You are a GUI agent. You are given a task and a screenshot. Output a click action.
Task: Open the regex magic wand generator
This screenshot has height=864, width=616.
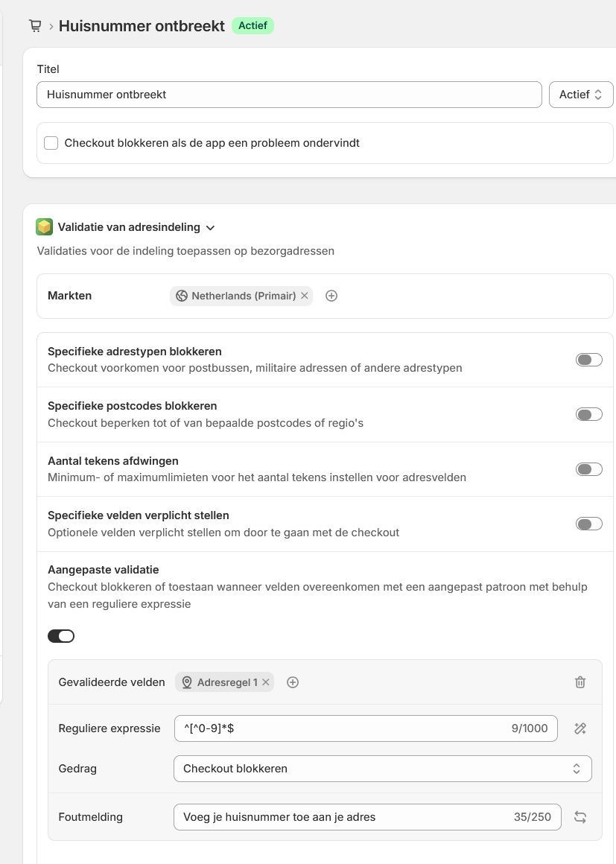(580, 728)
